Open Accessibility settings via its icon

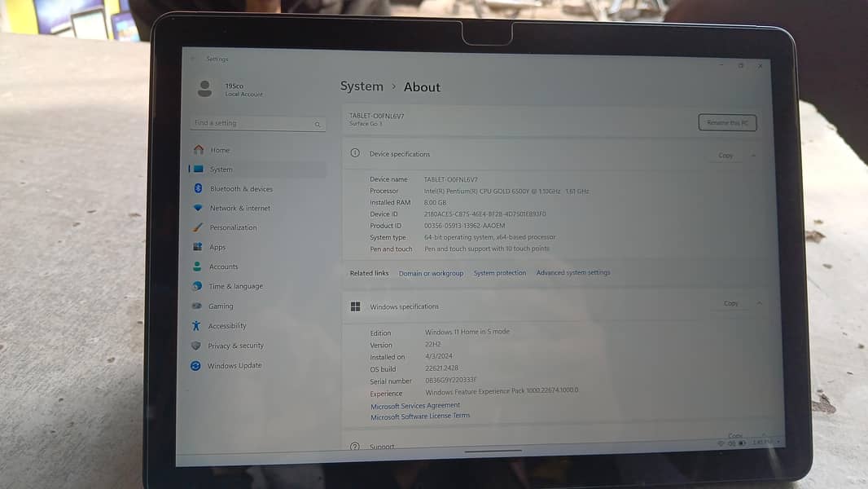pos(197,325)
